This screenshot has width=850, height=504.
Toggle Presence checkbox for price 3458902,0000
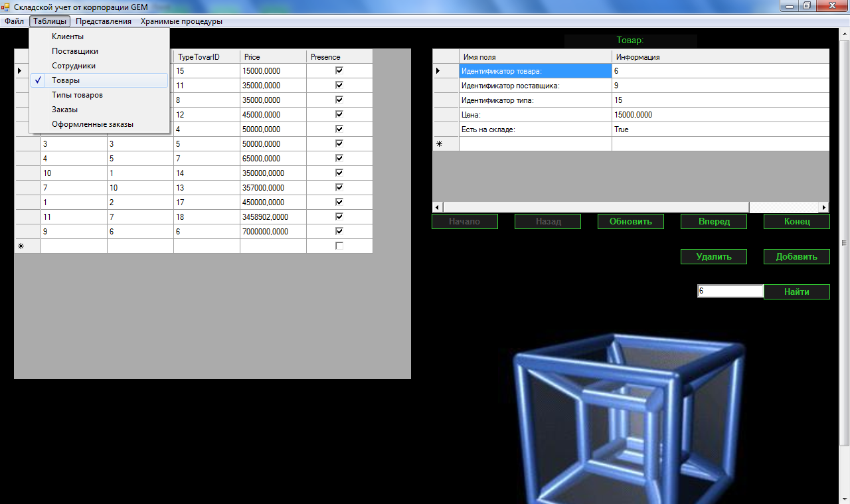click(339, 216)
